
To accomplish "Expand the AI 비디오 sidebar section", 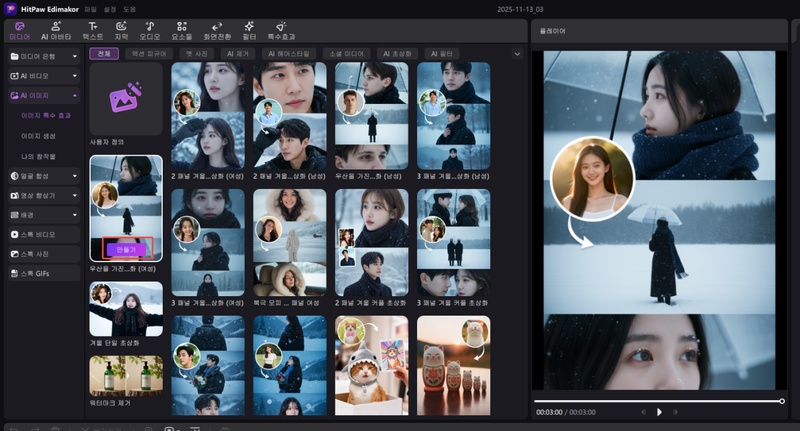I will pos(43,76).
